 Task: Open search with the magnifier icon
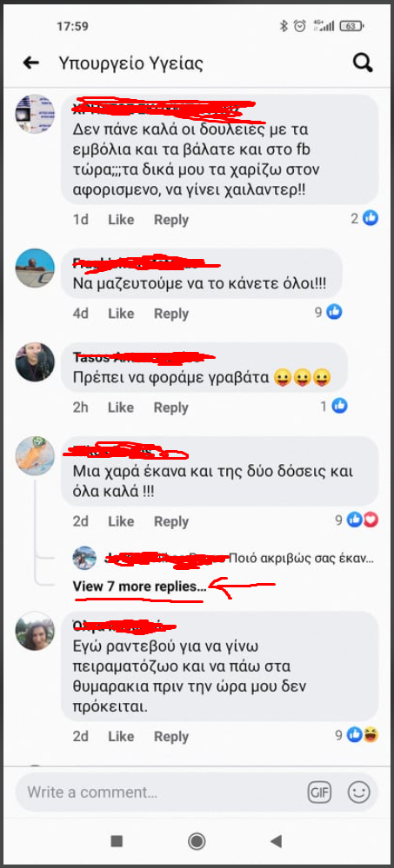(363, 63)
